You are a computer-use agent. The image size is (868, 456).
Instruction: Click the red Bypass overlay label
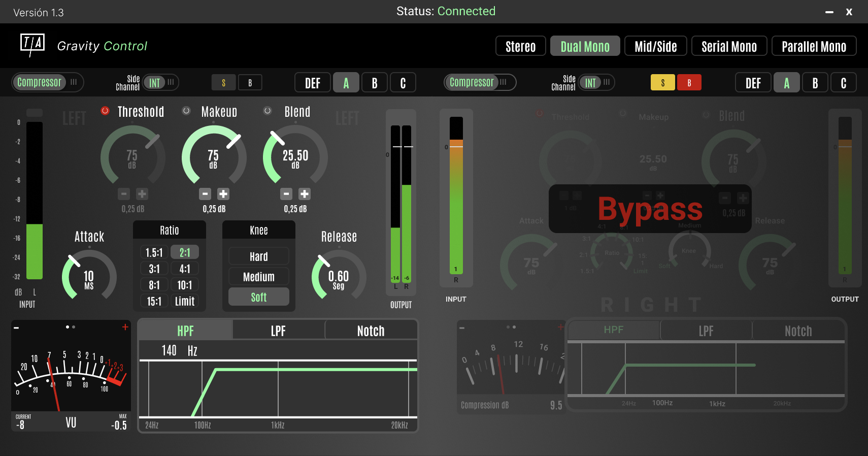(650, 209)
